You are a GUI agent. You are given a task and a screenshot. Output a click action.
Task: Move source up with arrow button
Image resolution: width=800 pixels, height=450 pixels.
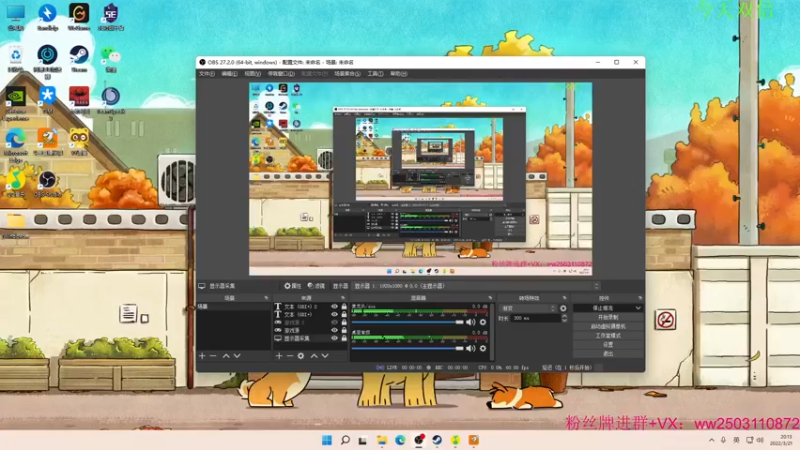(x=314, y=356)
